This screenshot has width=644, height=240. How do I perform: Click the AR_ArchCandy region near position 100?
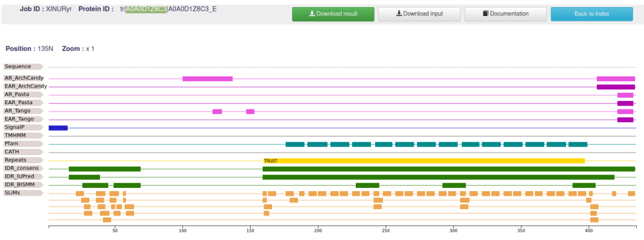pyautogui.click(x=208, y=78)
